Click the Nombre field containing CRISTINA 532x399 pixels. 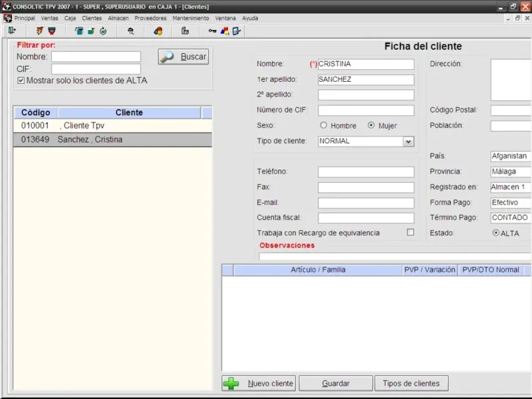pos(366,64)
